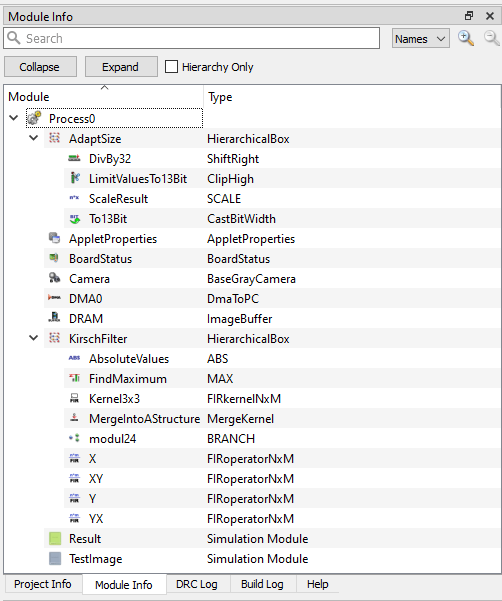Enable the Hierarchy Only checkbox
Screen dimensions: 502x601
171,66
